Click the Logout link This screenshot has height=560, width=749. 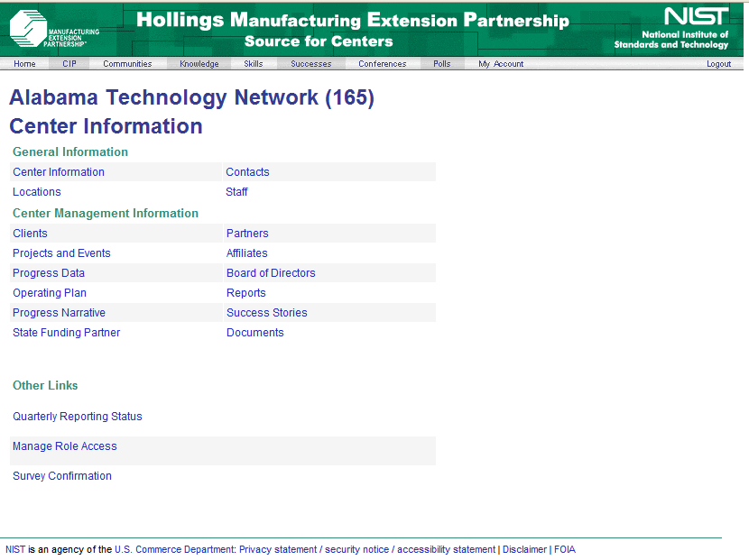tap(718, 63)
